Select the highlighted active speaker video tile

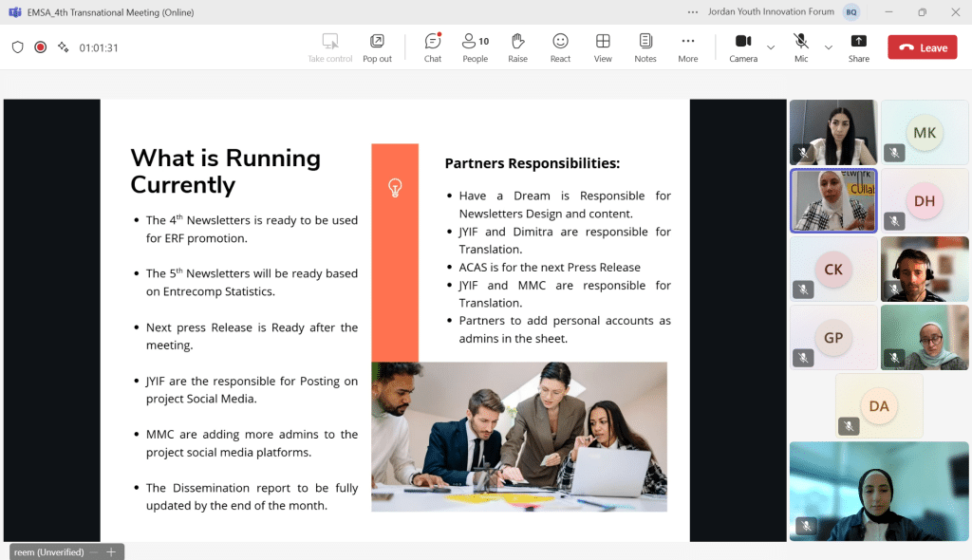pos(833,200)
